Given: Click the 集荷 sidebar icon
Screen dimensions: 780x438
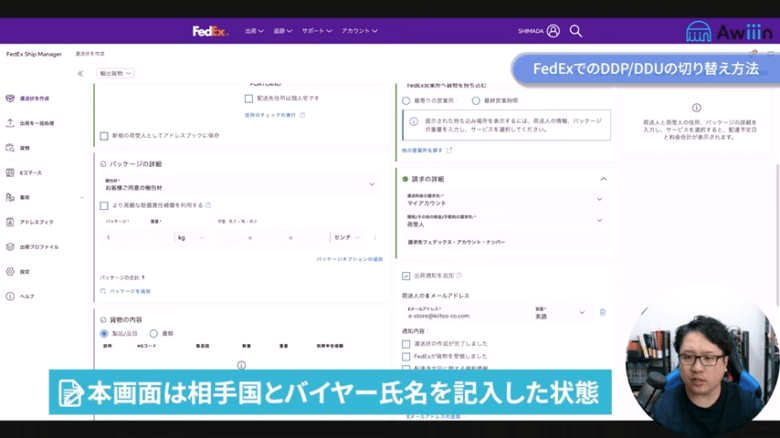Looking at the screenshot, I should click(10, 197).
